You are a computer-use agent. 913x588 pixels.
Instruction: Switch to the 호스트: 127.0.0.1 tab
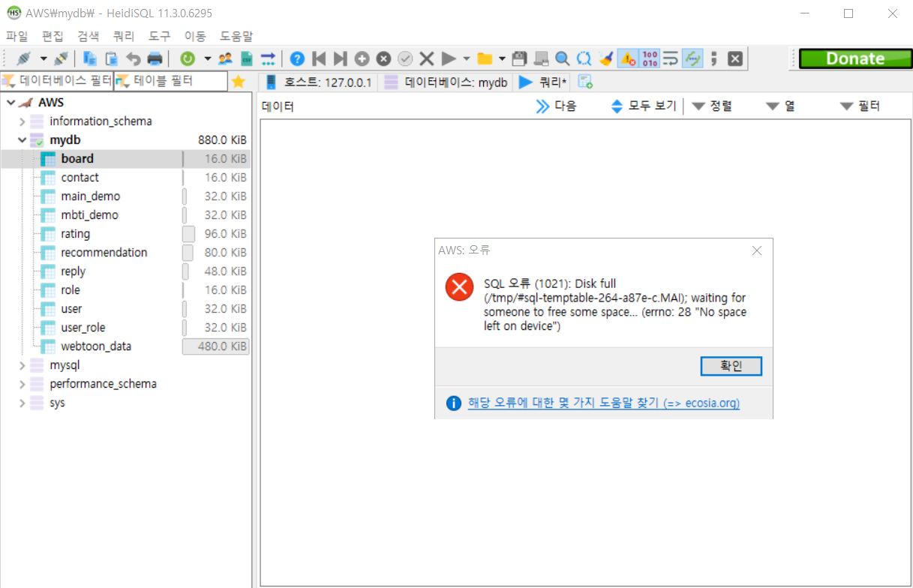point(318,82)
